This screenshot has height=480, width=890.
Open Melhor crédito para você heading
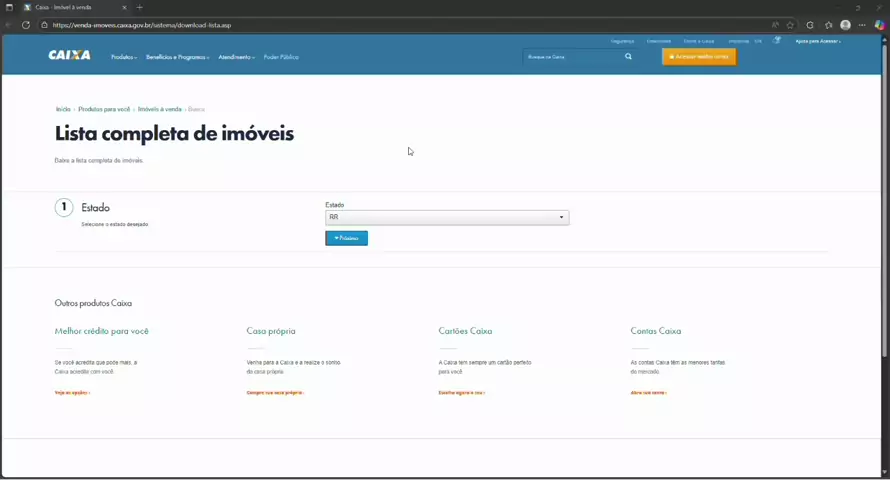pyautogui.click(x=102, y=331)
